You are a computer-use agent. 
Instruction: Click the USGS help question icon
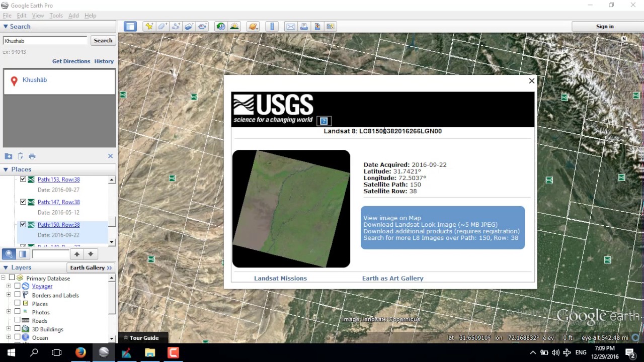[x=324, y=121]
